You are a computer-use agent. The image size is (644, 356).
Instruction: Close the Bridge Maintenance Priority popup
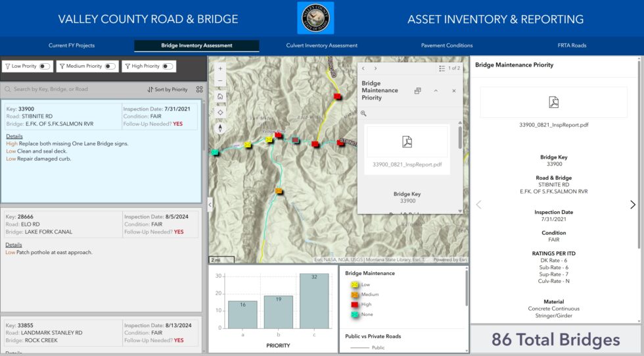(454, 91)
